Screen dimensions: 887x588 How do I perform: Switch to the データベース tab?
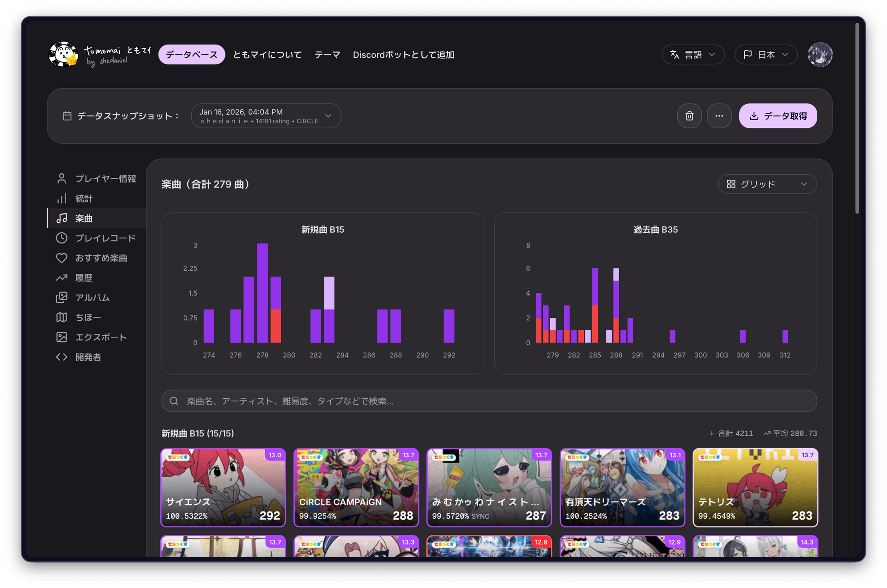[x=191, y=54]
